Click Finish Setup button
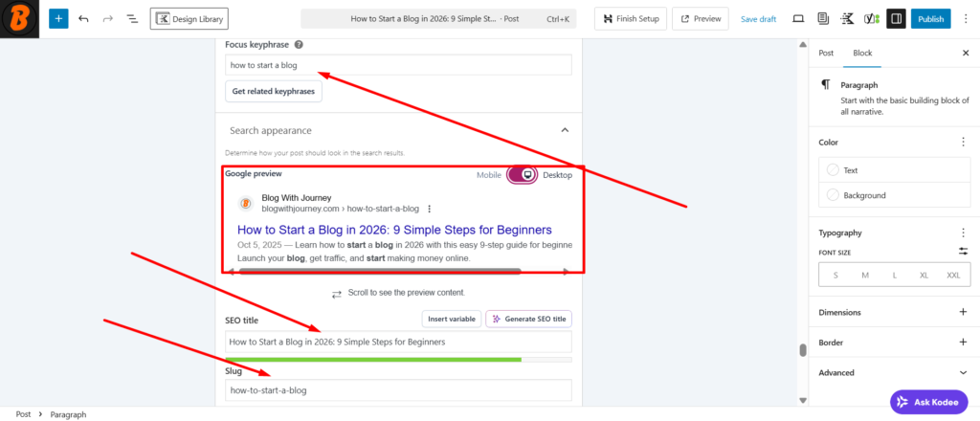 click(631, 19)
